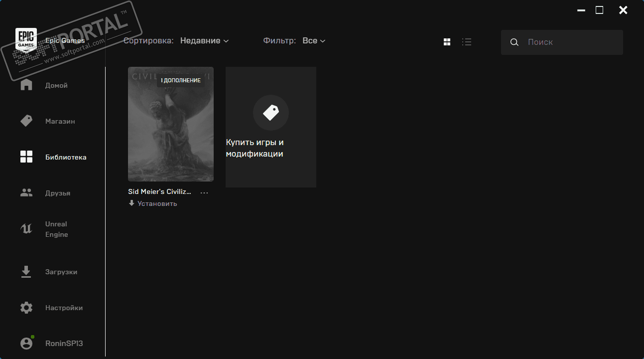Click the Civilization VI cover thumbnail
The height and width of the screenshot is (359, 644).
click(x=171, y=124)
